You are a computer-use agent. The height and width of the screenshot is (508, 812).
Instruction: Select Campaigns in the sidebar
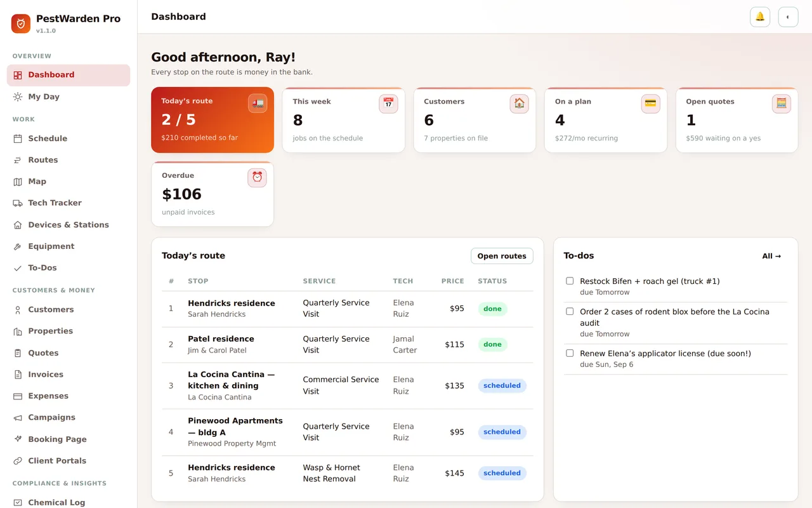tap(69, 418)
